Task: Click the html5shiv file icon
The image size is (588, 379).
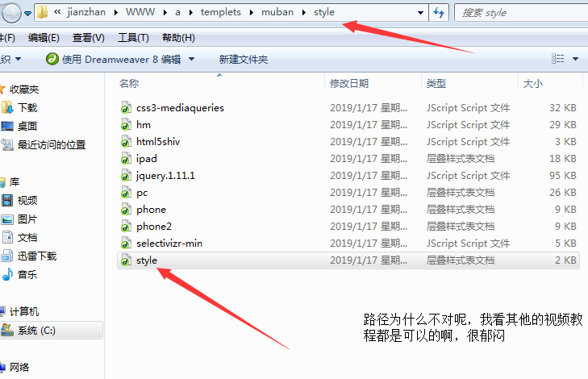Action: (126, 142)
